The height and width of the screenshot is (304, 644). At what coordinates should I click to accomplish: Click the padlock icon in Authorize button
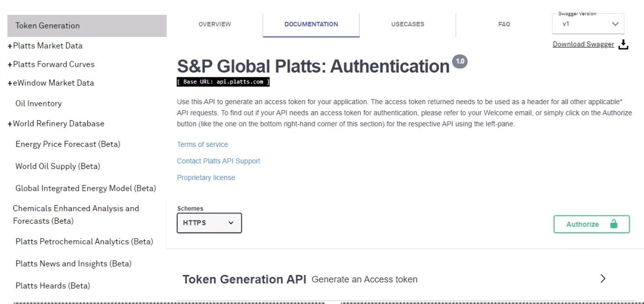pyautogui.click(x=614, y=224)
